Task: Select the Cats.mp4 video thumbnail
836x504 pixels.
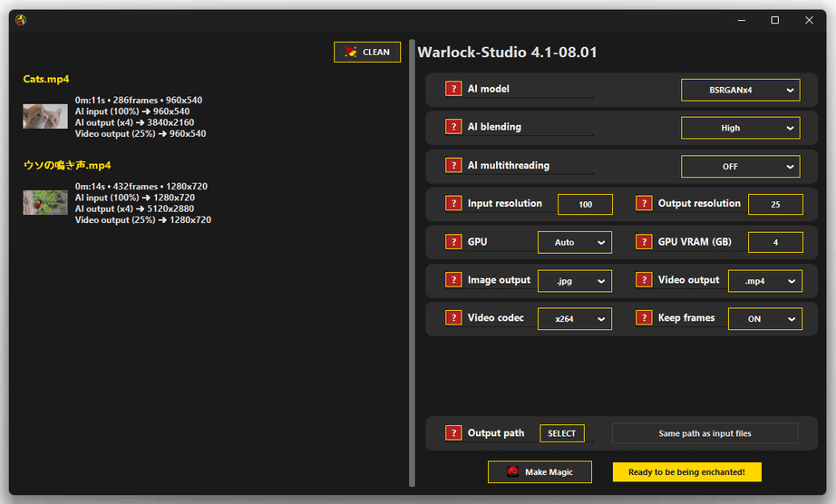Action: coord(45,117)
